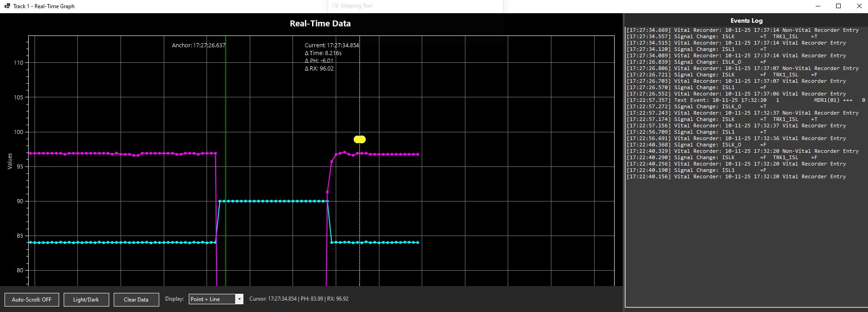Click the Values y-axis label
Image resolution: width=868 pixels, height=312 pixels.
point(10,161)
